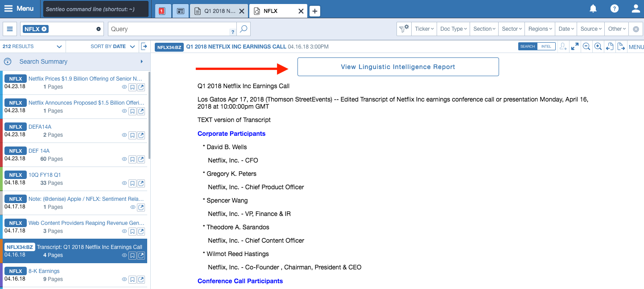
Task: Click the add user share icon
Action: (x=564, y=46)
